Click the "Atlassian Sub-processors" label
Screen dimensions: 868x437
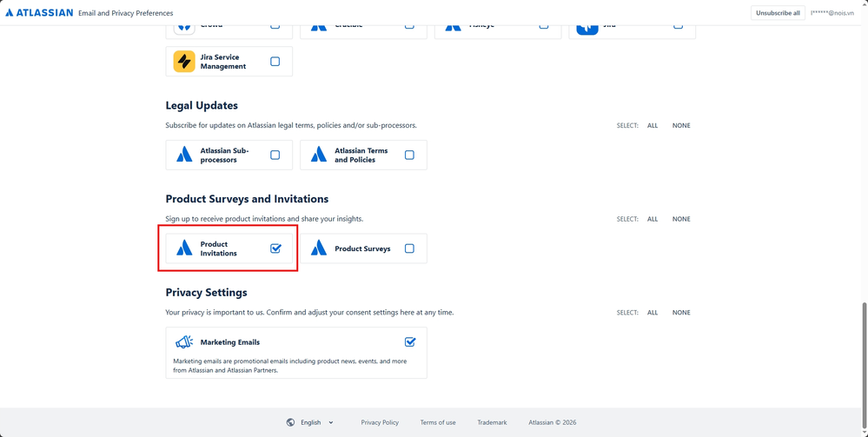coord(225,156)
